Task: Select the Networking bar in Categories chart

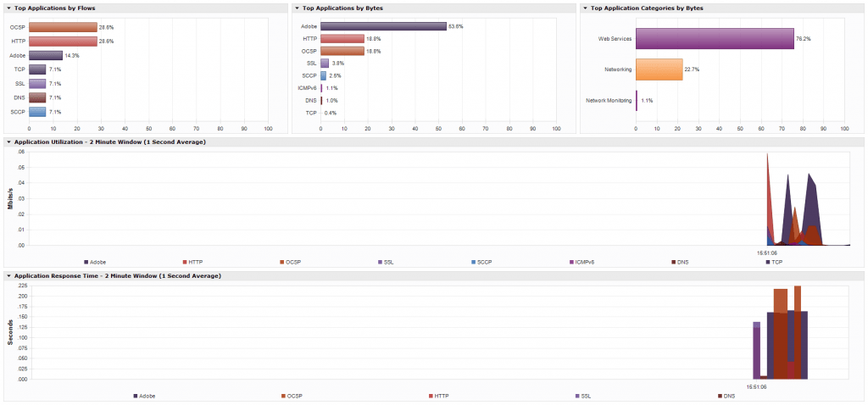Action: [659, 69]
